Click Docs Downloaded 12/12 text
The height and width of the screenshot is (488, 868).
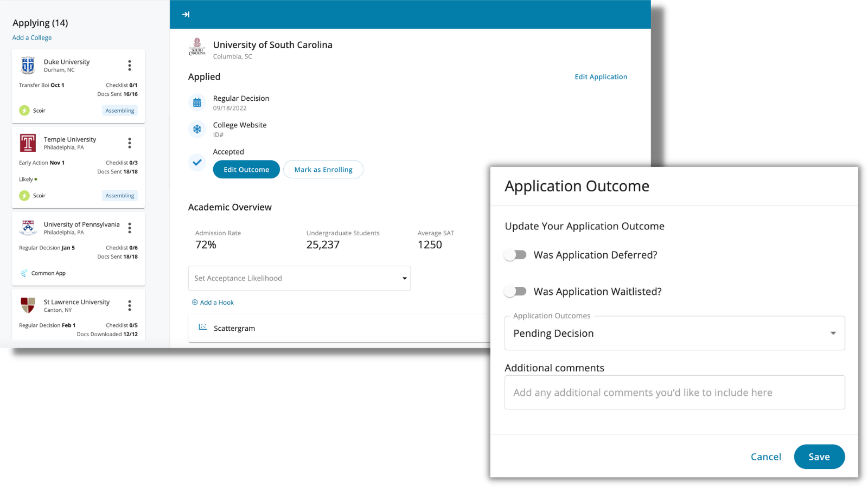click(107, 335)
